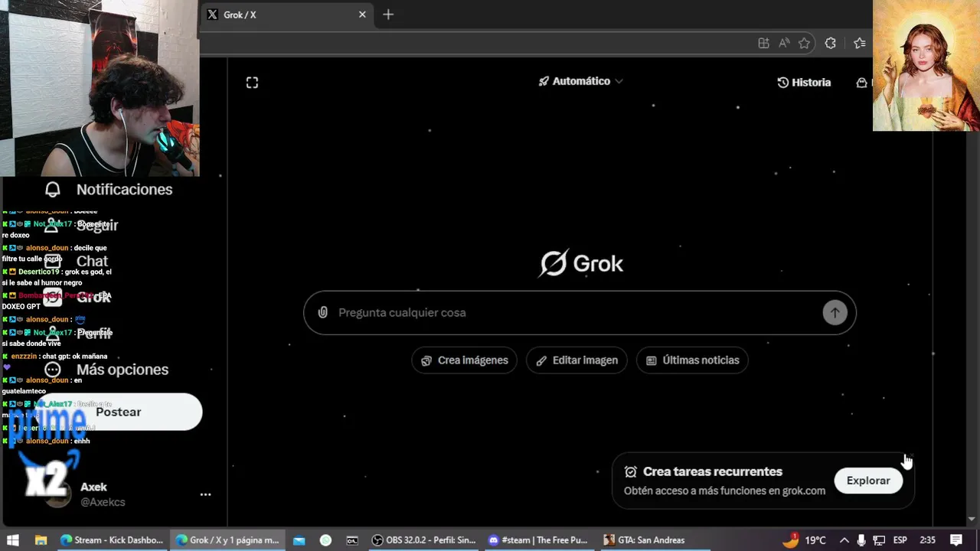Image resolution: width=980 pixels, height=551 pixels.
Task: Click the ESP language indicator
Action: pos(900,540)
